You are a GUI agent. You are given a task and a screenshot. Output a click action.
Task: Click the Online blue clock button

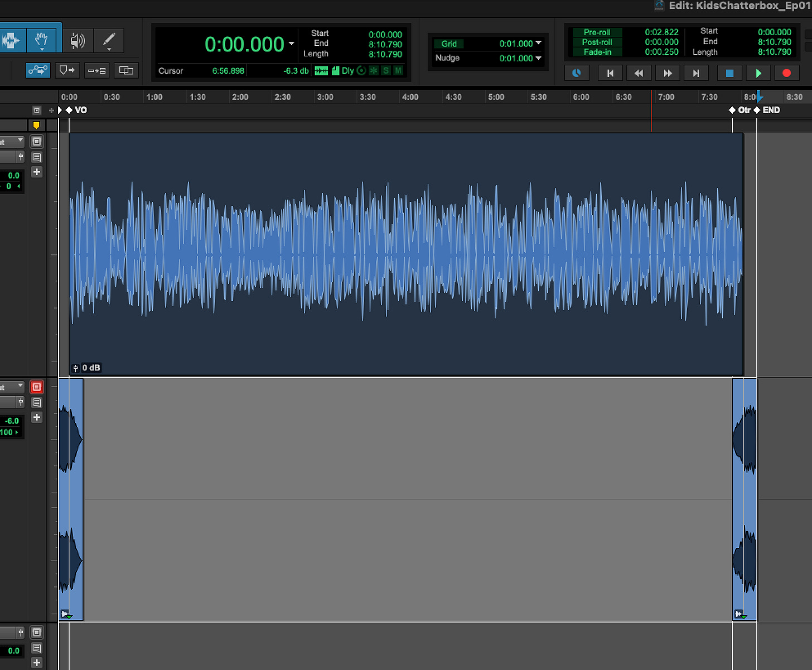click(x=577, y=73)
